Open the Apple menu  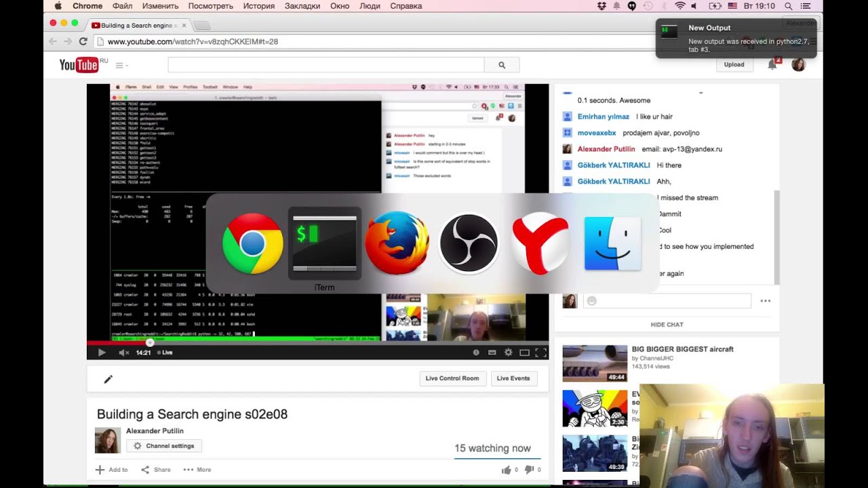(x=58, y=6)
